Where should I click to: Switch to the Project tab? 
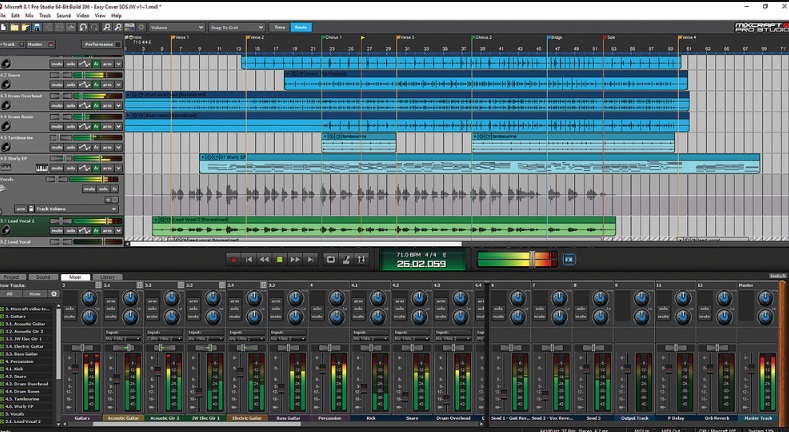pyautogui.click(x=12, y=277)
